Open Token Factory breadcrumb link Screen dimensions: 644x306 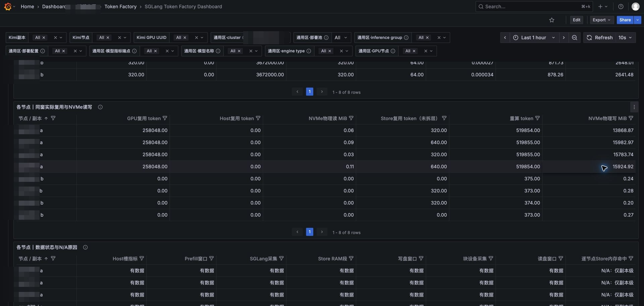(x=120, y=6)
